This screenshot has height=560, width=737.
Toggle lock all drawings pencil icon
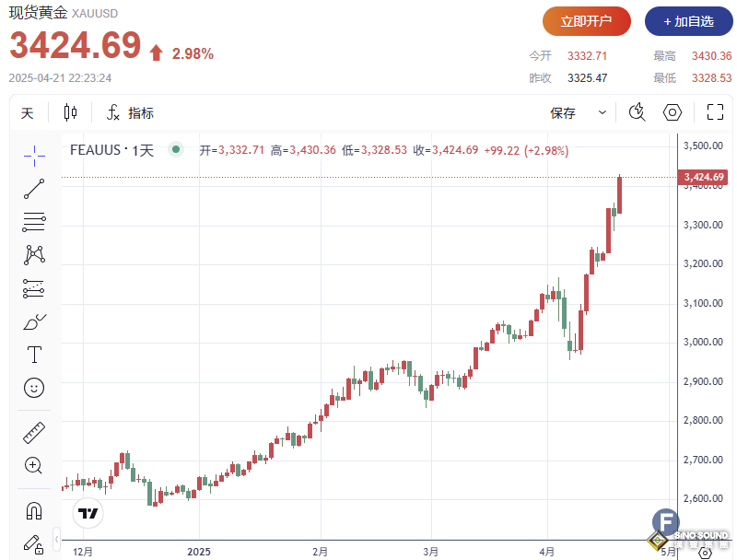pyautogui.click(x=33, y=544)
